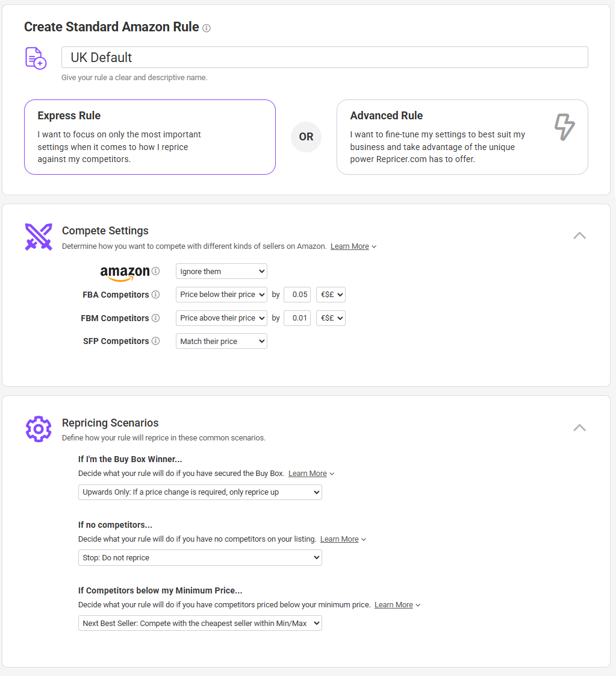Screen dimensions: 616x676
Task: Open the 'Stop: Do not reprice' dropdown
Action: [200, 558]
